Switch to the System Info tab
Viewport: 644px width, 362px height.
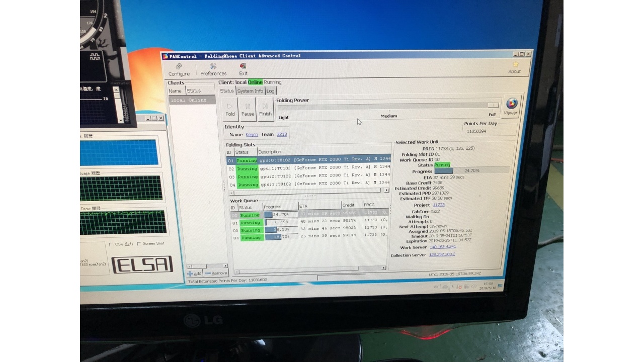[x=250, y=91]
